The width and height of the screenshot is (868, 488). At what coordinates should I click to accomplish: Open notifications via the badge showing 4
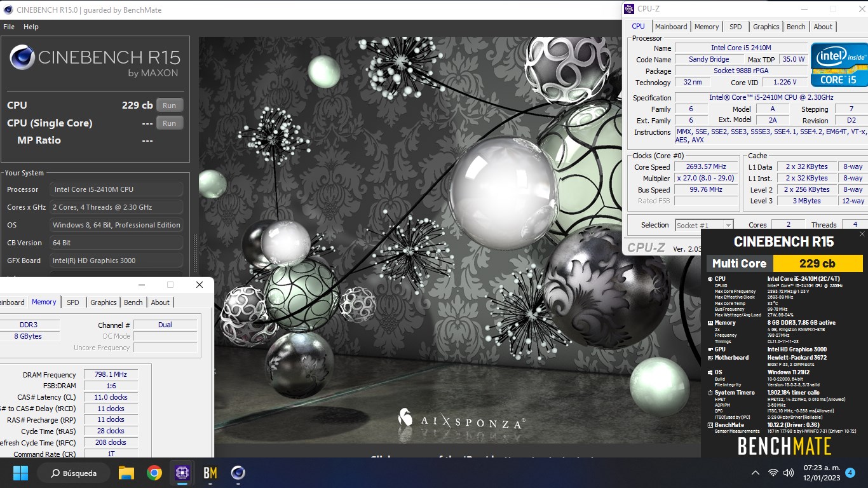850,473
